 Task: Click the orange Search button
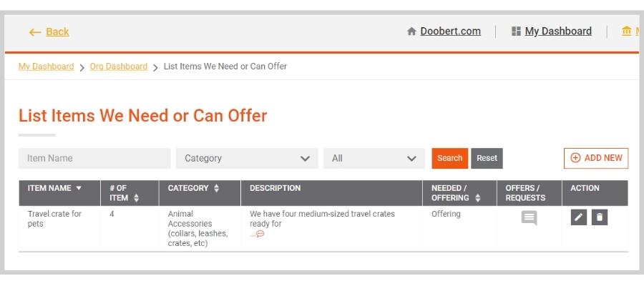[x=450, y=159]
